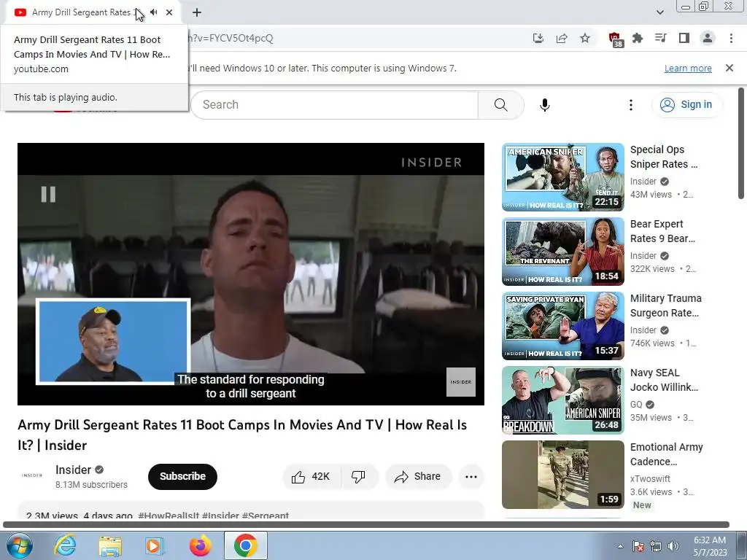Image resolution: width=747 pixels, height=560 pixels.
Task: Open the network tray icon
Action: click(x=656, y=546)
